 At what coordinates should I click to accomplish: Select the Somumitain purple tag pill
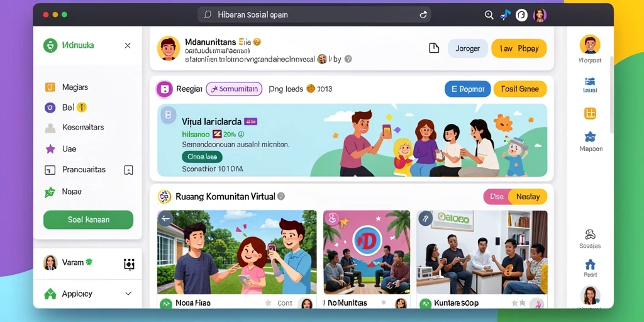click(x=234, y=89)
